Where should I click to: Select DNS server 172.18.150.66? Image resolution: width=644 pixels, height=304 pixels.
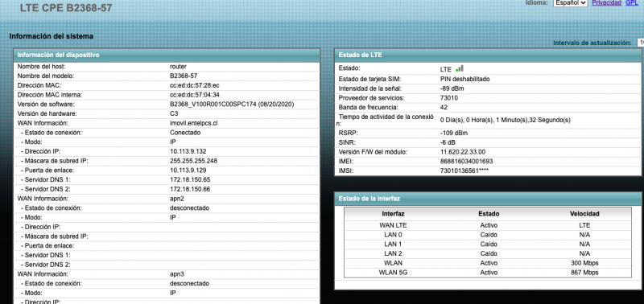190,189
